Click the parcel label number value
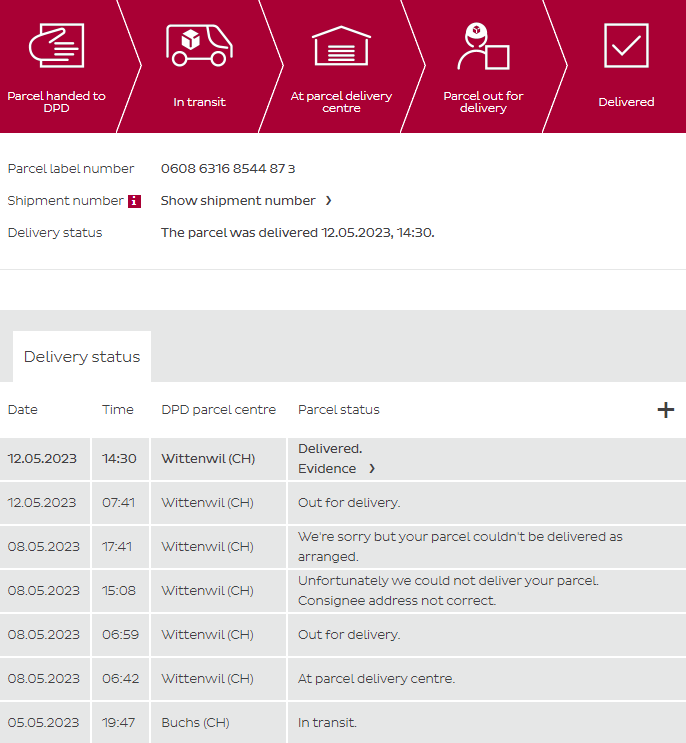The height and width of the screenshot is (743, 686). coord(228,169)
